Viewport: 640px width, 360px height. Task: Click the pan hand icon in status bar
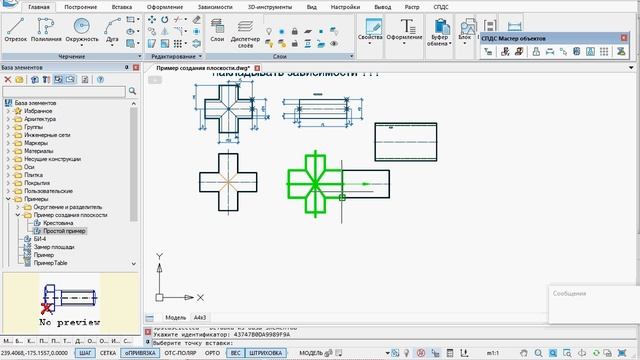coord(524,353)
